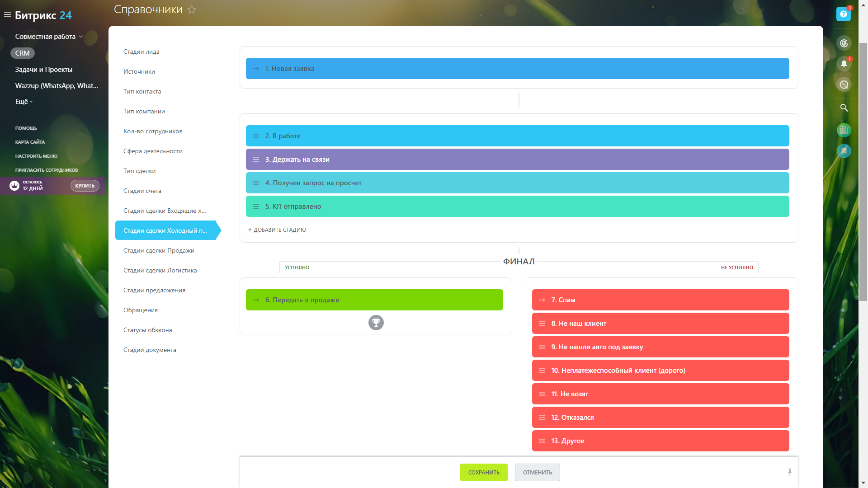868x488 pixels.
Task: Click the hamburger menu icon beside Битрикс 24
Action: tap(8, 15)
